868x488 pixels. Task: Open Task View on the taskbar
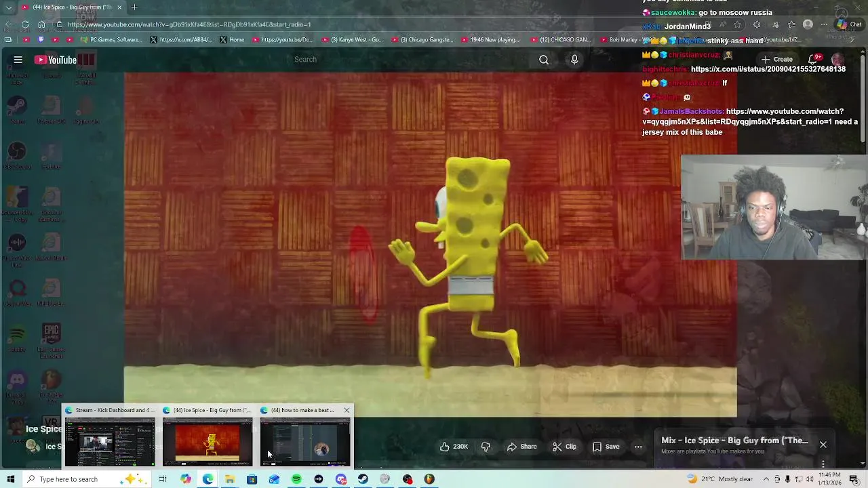point(163,479)
